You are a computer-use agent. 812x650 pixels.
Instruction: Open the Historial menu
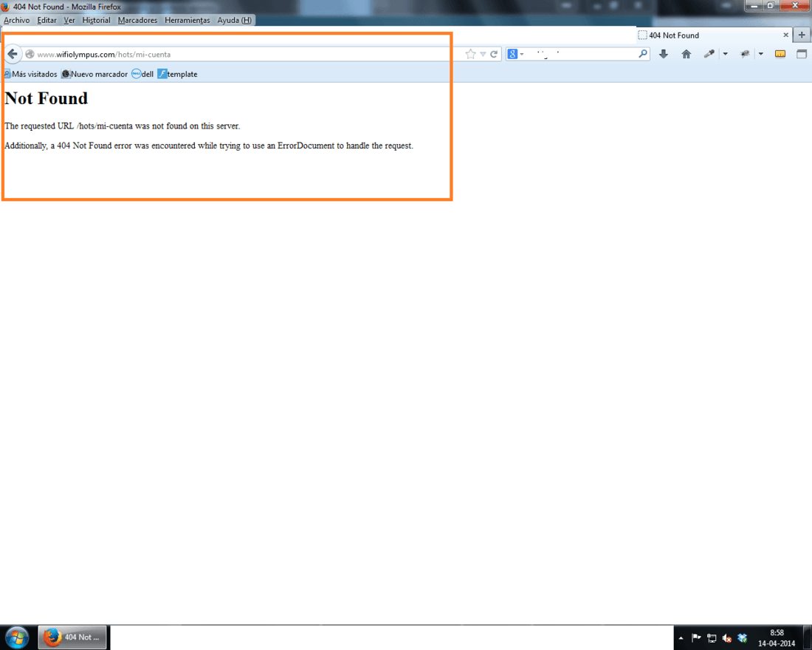point(96,20)
